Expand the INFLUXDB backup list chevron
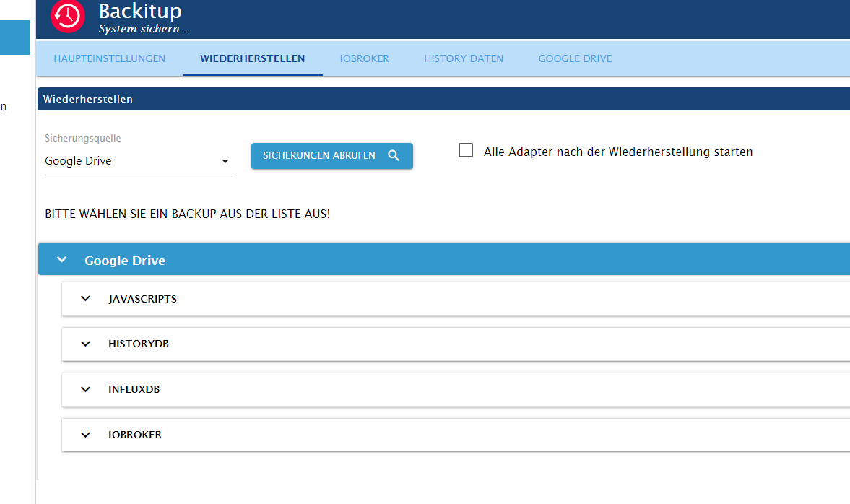The height and width of the screenshot is (504, 850). click(x=86, y=389)
